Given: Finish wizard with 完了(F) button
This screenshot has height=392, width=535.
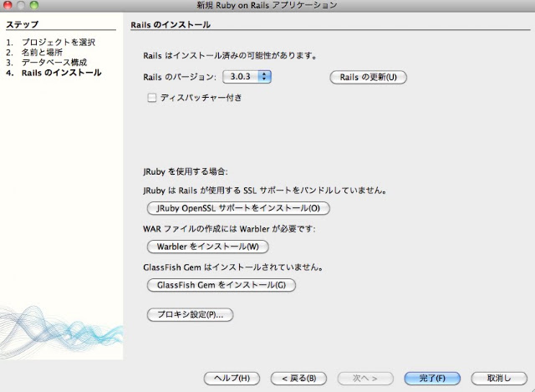Looking at the screenshot, I should (x=432, y=379).
